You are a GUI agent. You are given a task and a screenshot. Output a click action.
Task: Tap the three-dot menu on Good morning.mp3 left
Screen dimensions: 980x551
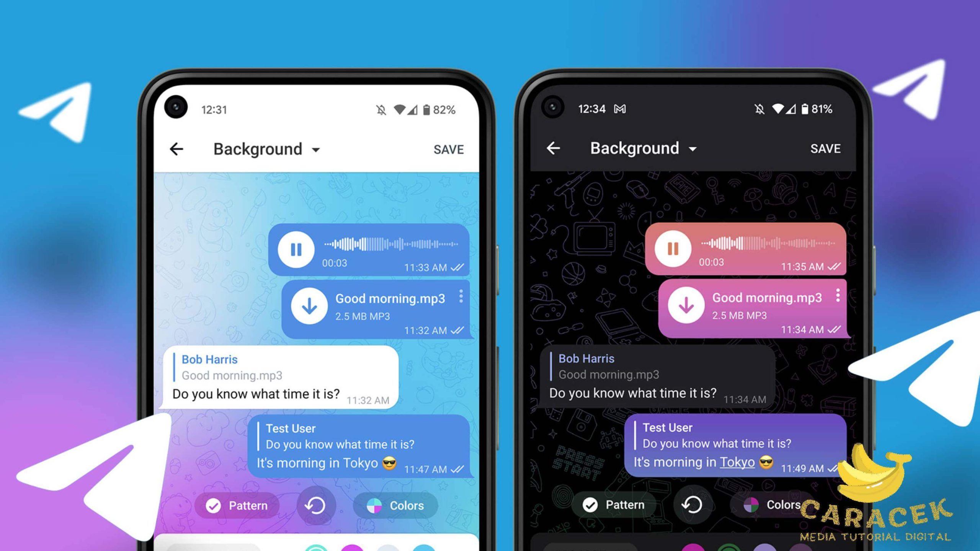pyautogui.click(x=461, y=297)
